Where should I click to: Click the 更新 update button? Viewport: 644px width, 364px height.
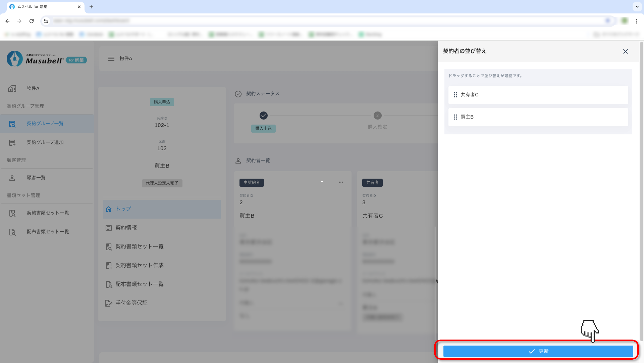click(x=538, y=351)
